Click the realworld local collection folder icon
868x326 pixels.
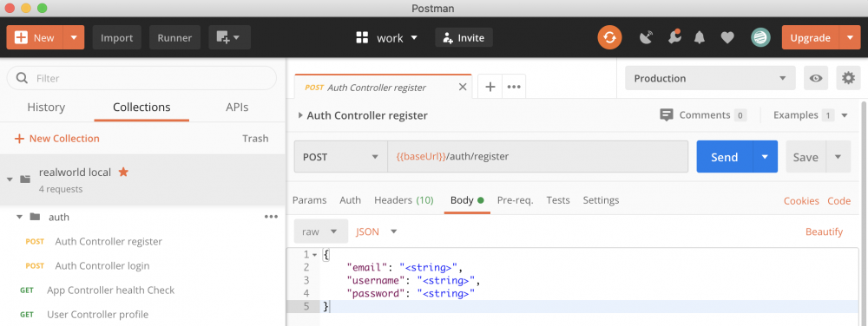pos(25,179)
